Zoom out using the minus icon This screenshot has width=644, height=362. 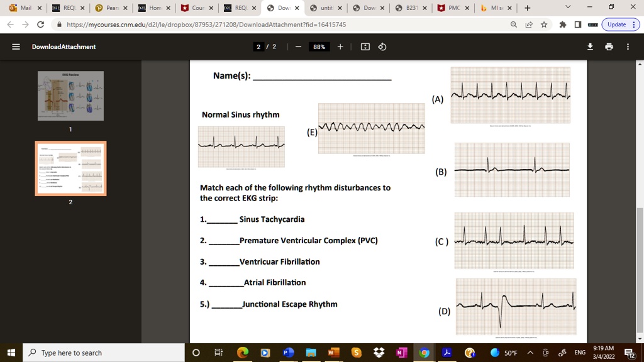point(297,47)
